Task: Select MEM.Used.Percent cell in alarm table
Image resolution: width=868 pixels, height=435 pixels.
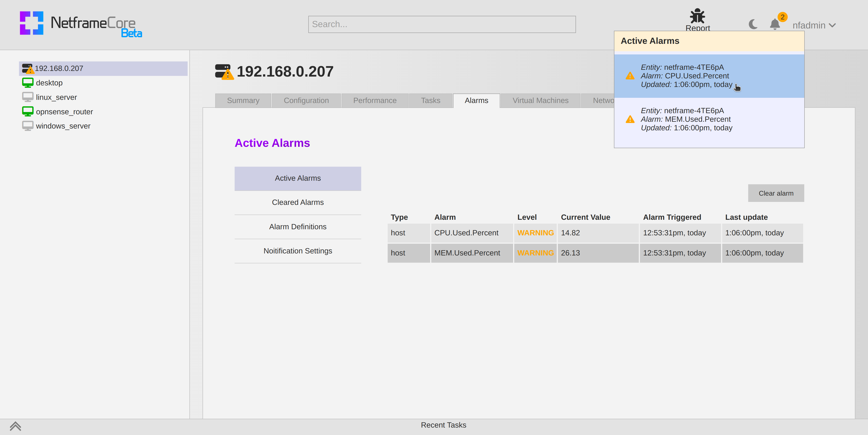Action: [x=472, y=253]
